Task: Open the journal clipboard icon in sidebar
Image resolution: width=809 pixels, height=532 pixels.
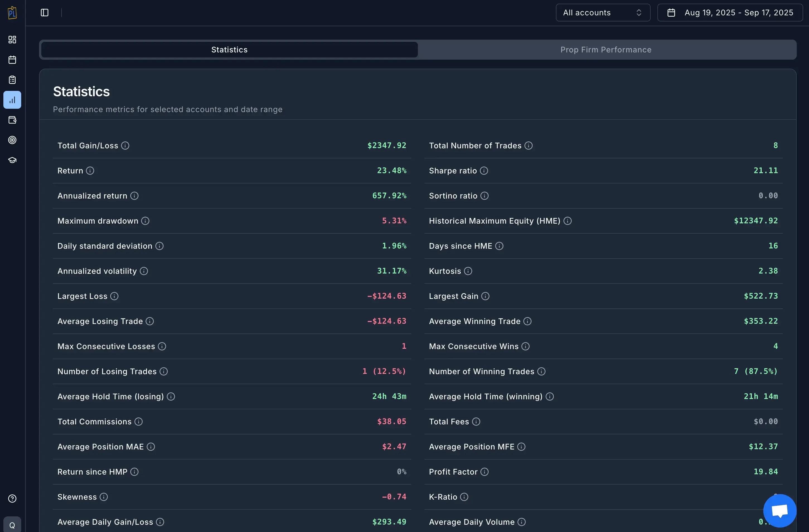Action: click(12, 79)
